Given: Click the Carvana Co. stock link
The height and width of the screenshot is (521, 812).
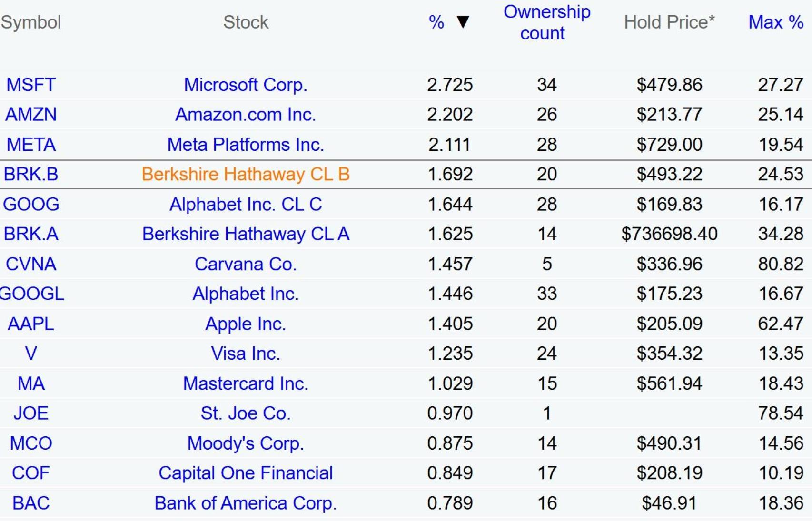Looking at the screenshot, I should pos(246,264).
